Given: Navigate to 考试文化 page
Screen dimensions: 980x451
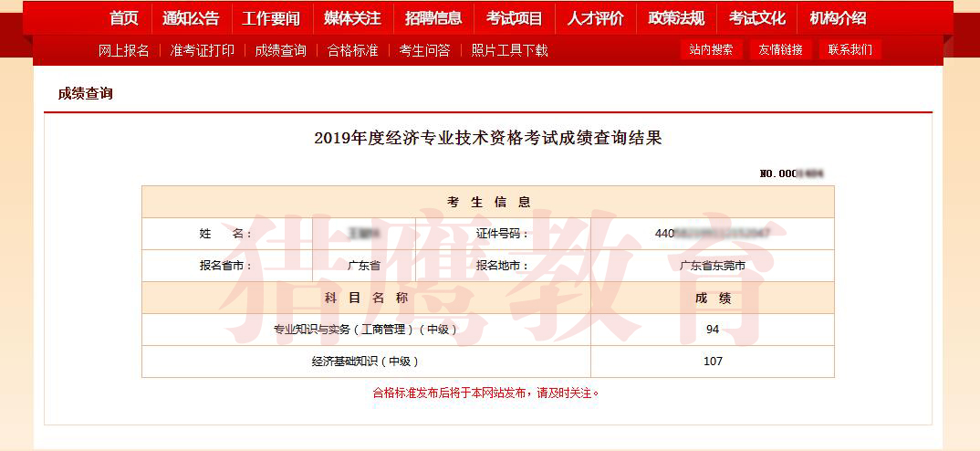Looking at the screenshot, I should tap(756, 18).
